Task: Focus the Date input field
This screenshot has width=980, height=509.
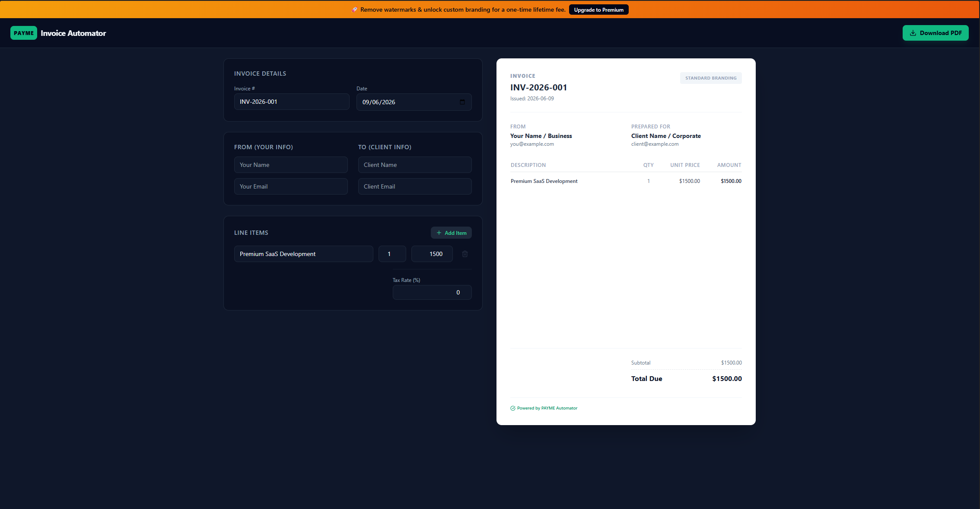Action: click(x=414, y=102)
